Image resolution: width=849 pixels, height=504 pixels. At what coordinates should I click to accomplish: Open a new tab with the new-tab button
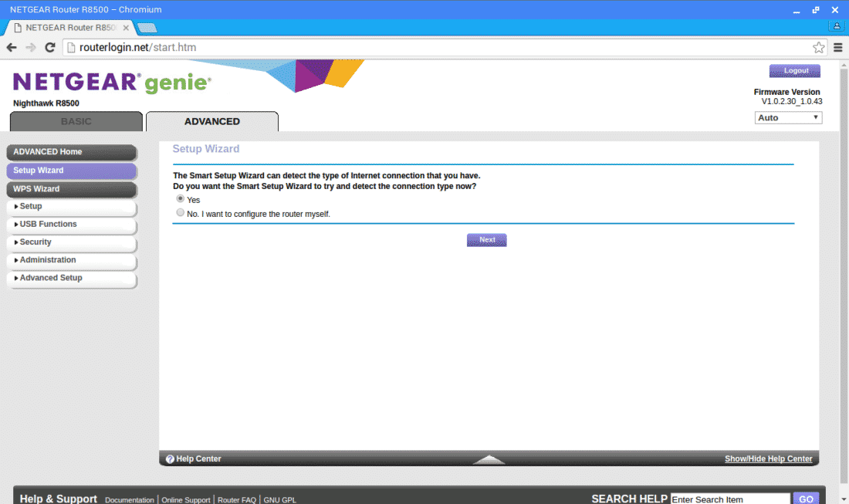pyautogui.click(x=147, y=28)
